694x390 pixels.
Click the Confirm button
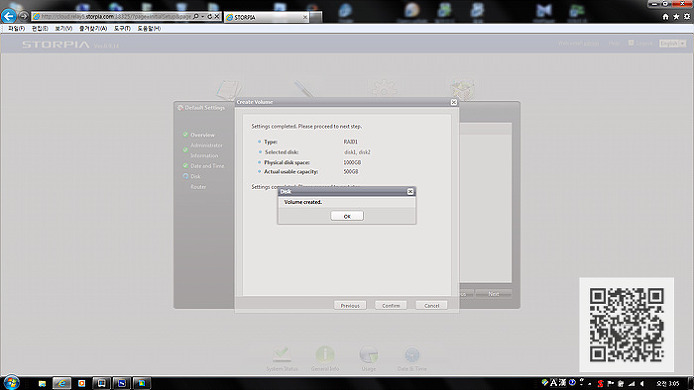click(x=391, y=305)
